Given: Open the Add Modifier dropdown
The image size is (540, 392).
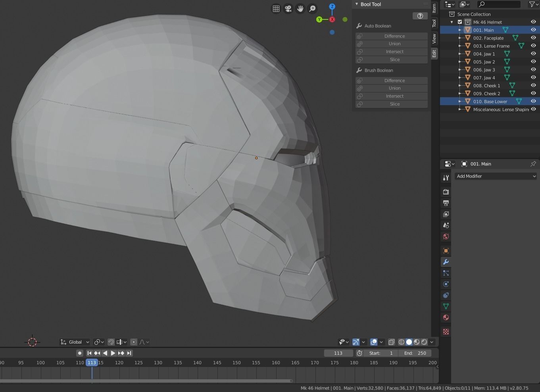Looking at the screenshot, I should (x=496, y=176).
